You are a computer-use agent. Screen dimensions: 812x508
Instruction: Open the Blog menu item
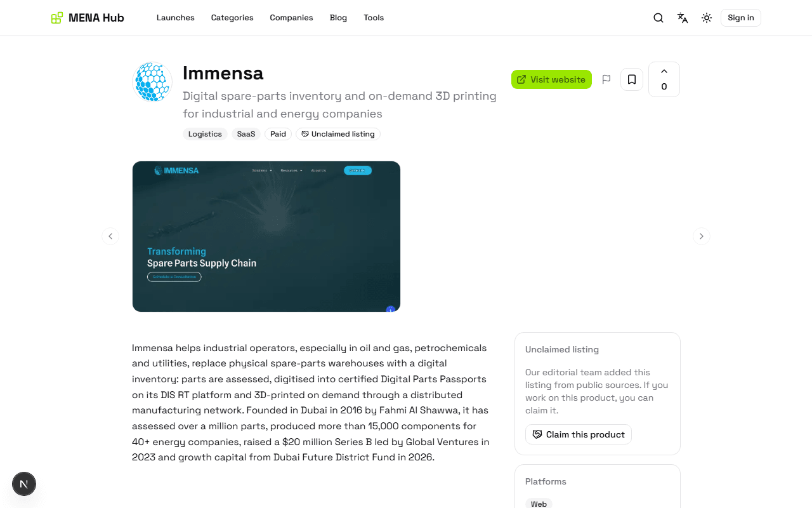click(338, 18)
